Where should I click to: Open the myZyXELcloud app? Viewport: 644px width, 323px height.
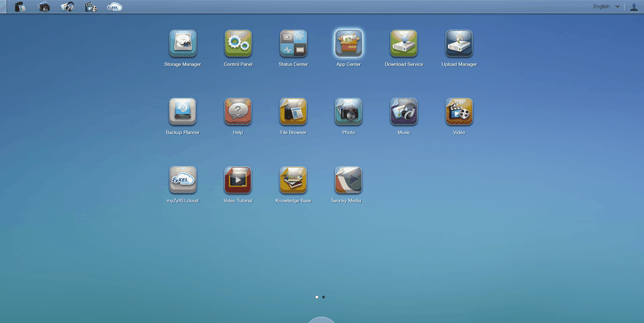point(183,180)
